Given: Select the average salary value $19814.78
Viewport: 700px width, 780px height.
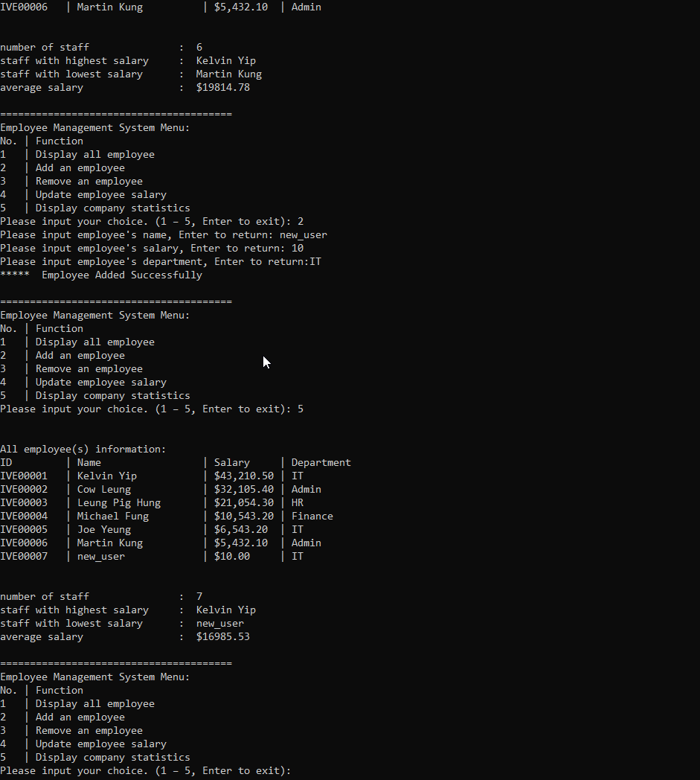Looking at the screenshot, I should tap(223, 88).
